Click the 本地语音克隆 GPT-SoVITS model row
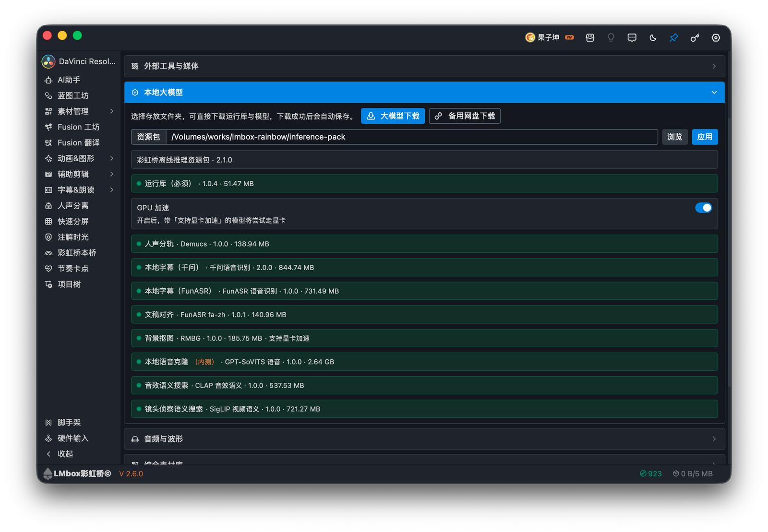Screen dimensions: 768x532 tap(424, 362)
